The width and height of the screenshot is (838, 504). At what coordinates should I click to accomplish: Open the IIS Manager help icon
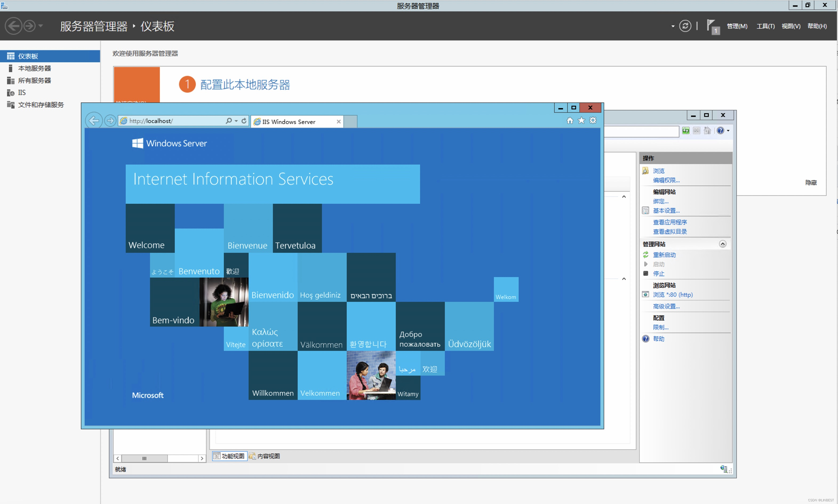[x=720, y=131]
